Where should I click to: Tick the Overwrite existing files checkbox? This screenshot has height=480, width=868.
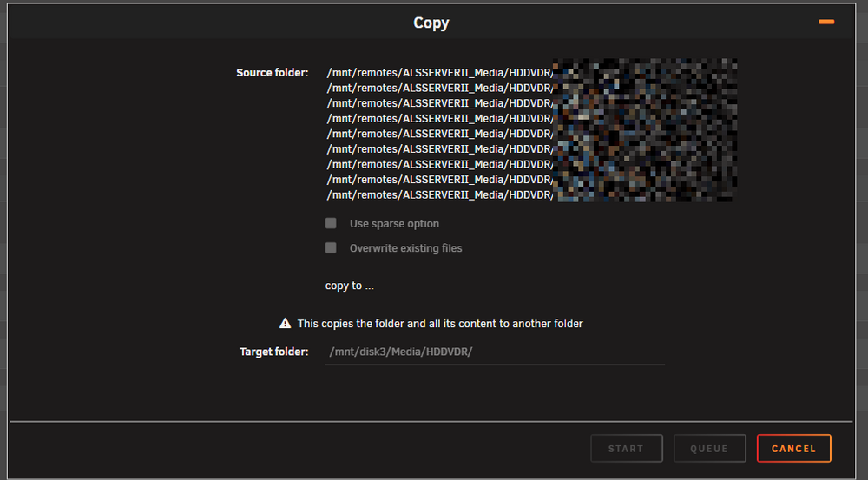pyautogui.click(x=331, y=247)
